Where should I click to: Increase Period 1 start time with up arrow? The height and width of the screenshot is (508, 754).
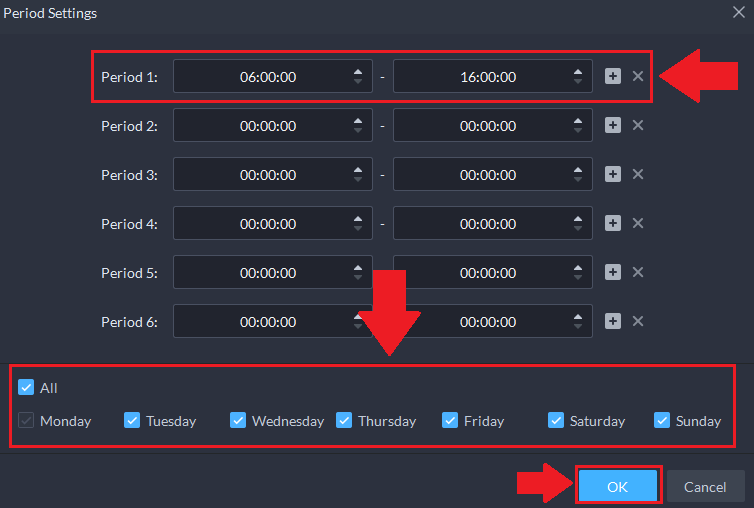pos(358,71)
